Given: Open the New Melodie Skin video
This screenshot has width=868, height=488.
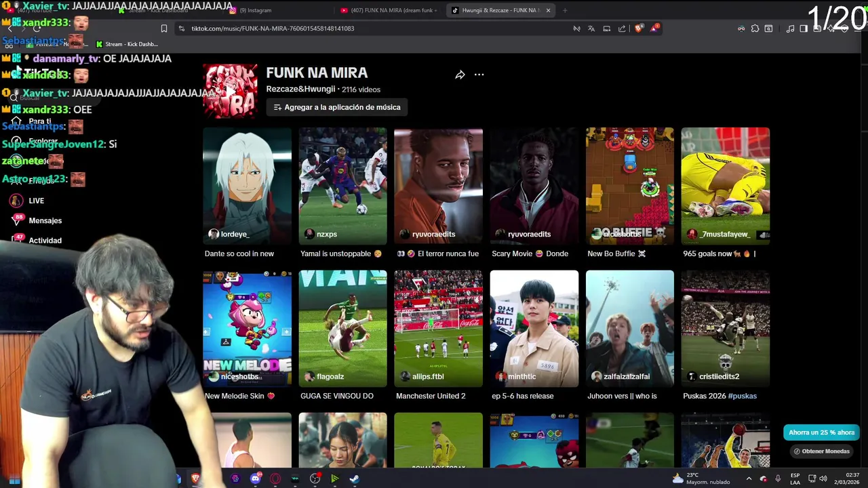Looking at the screenshot, I should [248, 328].
